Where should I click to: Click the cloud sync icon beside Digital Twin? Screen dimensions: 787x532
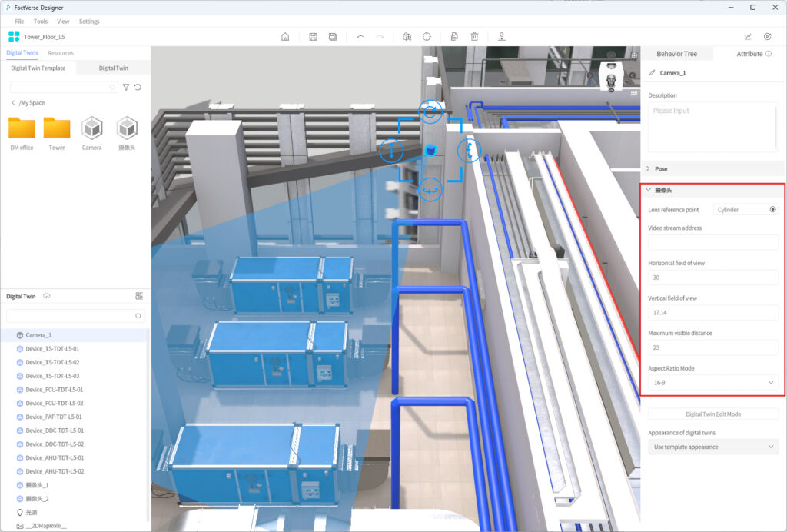pos(47,296)
